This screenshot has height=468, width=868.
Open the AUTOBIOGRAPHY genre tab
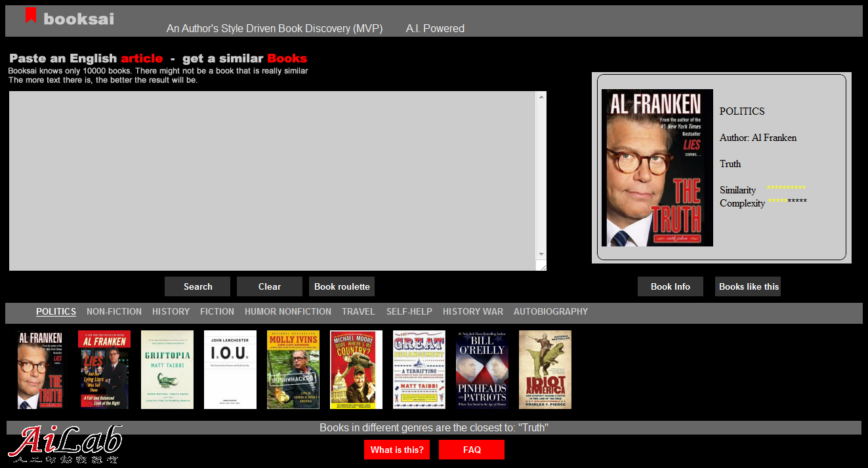tap(550, 311)
